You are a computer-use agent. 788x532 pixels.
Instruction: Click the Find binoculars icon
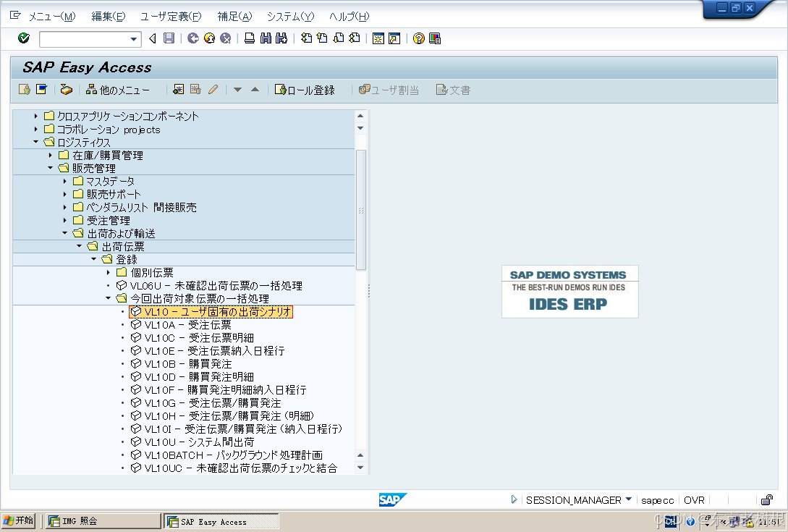[x=266, y=38]
